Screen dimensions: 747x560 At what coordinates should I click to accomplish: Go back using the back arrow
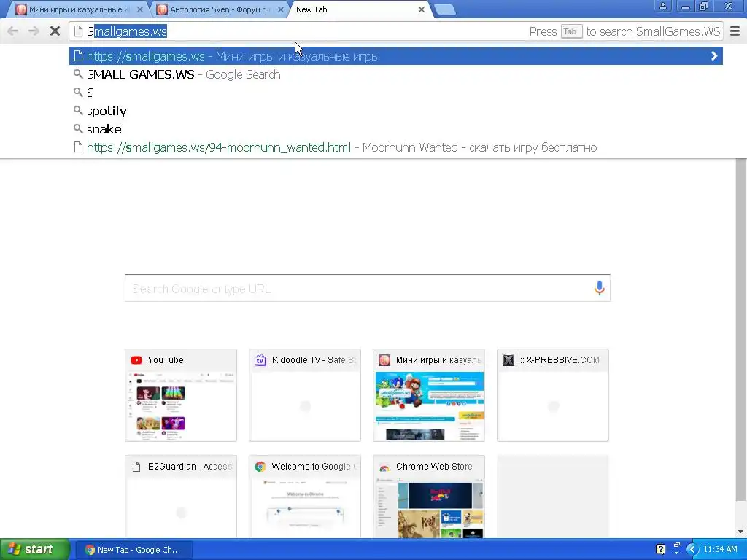(x=13, y=31)
